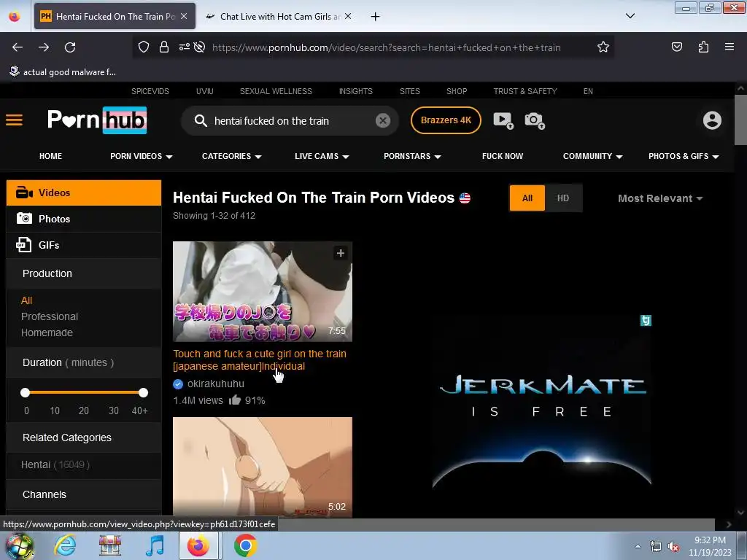The image size is (747, 560).
Task: Click the autoplay blocked icon in address bar
Action: pos(200,47)
